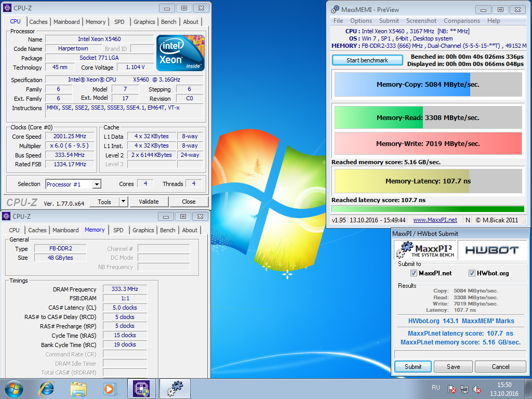The height and width of the screenshot is (399, 532).
Task: Click the Memory-Latency 107.7 ns bar
Action: pyautogui.click(x=428, y=181)
